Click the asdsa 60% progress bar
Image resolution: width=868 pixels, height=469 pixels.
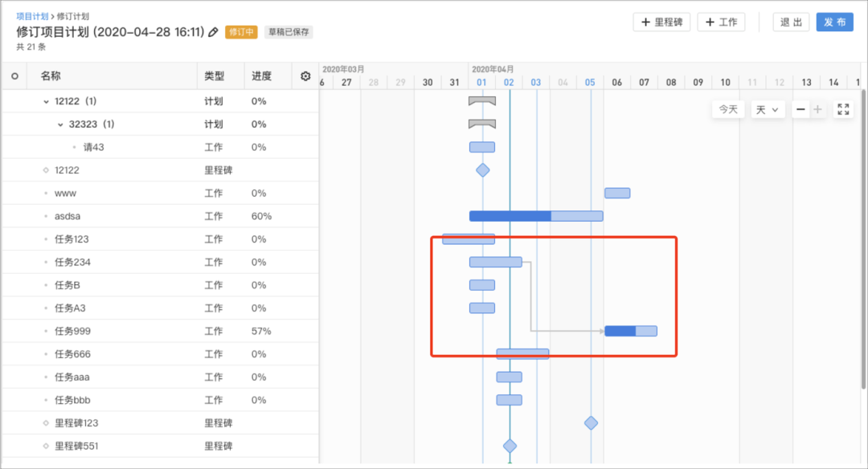coord(536,216)
